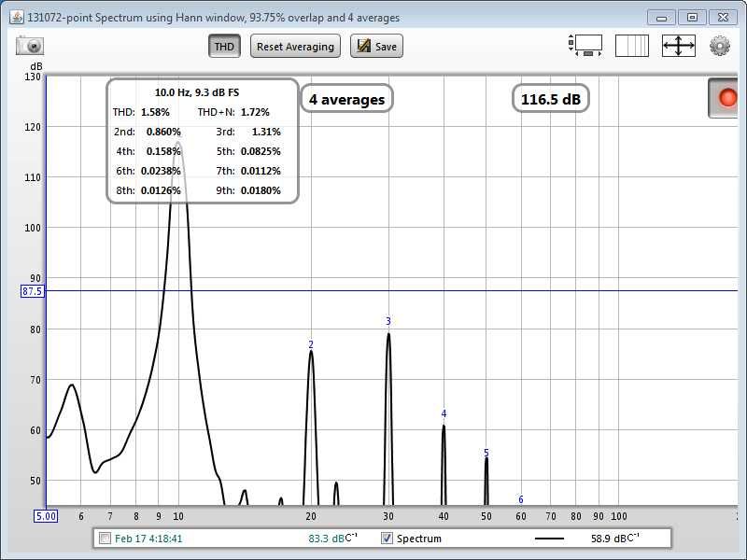Click the 5th harmonic 0.0825% value
The image size is (747, 560).
261,151
